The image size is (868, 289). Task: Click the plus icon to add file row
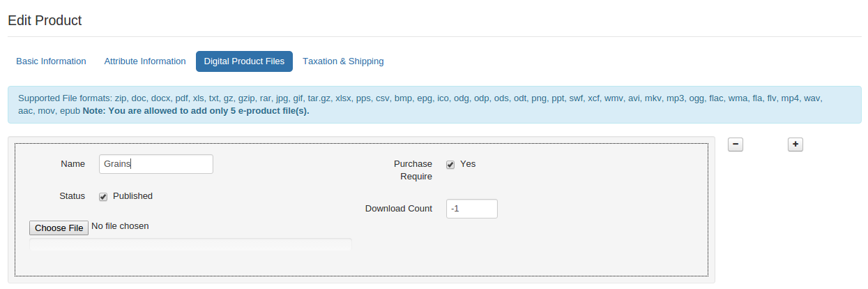pyautogui.click(x=795, y=144)
